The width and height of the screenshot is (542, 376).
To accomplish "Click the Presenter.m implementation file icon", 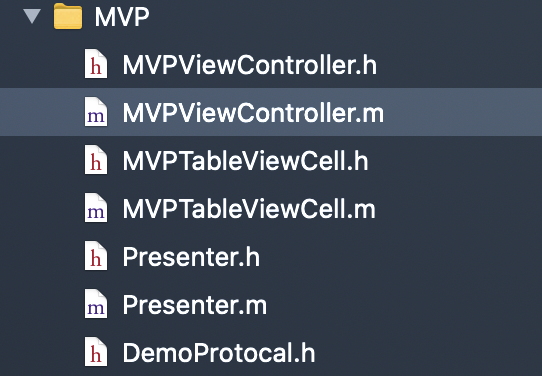I will click(x=96, y=304).
